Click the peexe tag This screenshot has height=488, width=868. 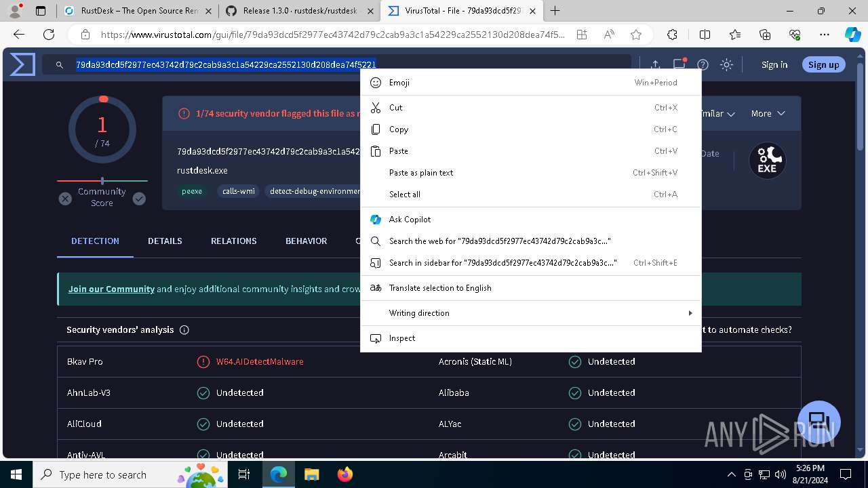click(192, 191)
